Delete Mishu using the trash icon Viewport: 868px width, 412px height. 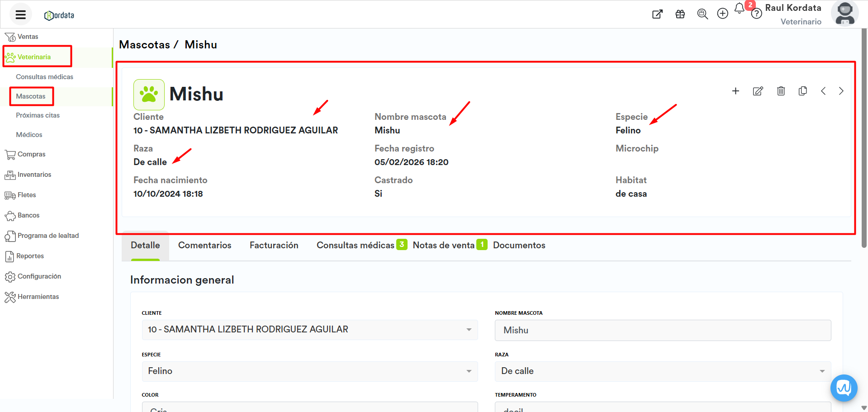(x=781, y=91)
